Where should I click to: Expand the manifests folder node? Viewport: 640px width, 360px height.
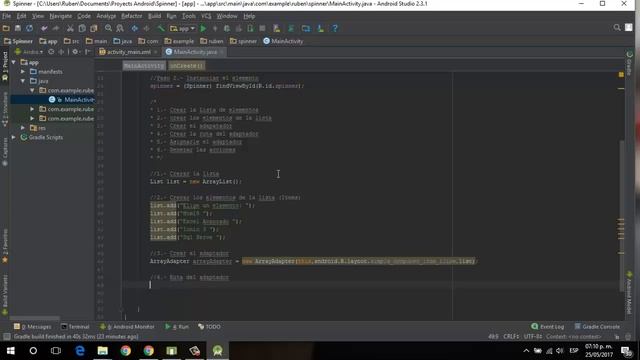pyautogui.click(x=23, y=72)
